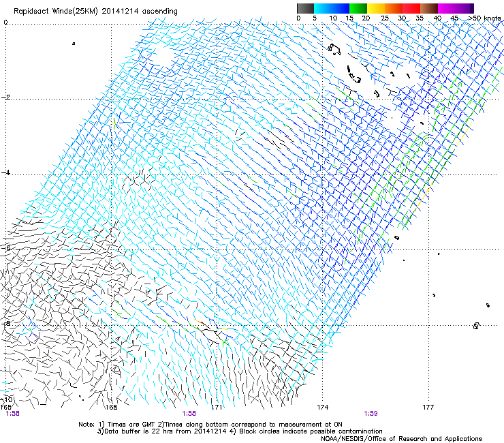Click the orange 25-30 knots legend swatch

click(394, 8)
